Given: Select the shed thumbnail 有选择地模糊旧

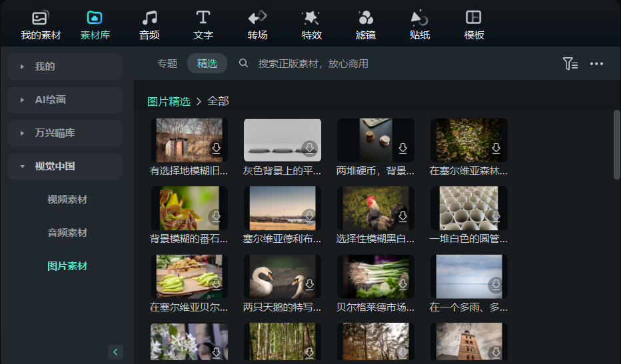Looking at the screenshot, I should 189,140.
